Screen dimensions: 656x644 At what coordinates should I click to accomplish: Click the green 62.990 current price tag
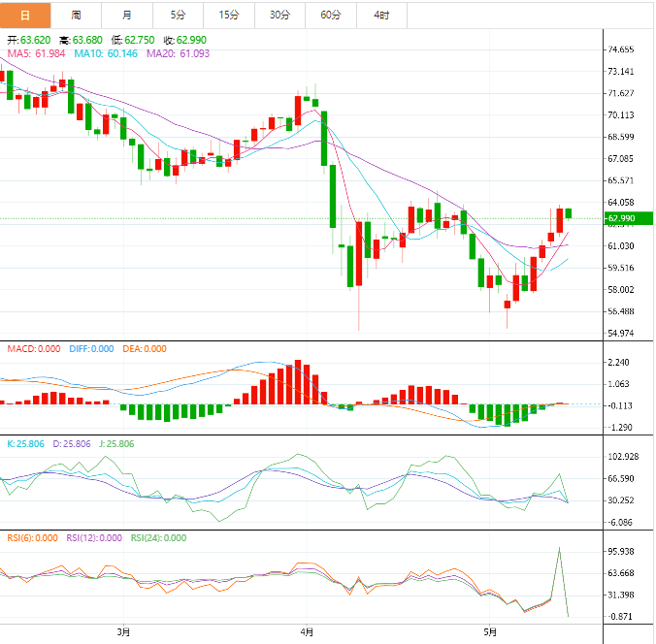(629, 218)
